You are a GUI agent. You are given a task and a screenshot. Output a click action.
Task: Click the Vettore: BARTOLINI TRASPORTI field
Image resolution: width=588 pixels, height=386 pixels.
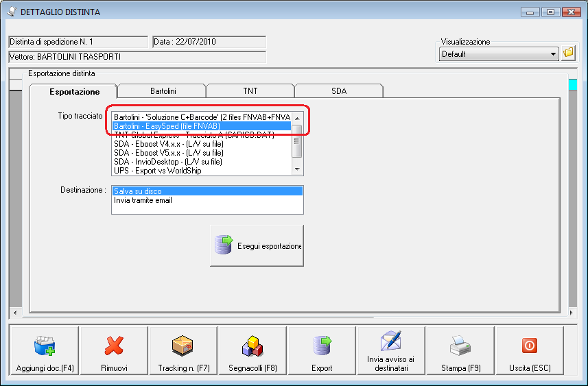click(137, 57)
